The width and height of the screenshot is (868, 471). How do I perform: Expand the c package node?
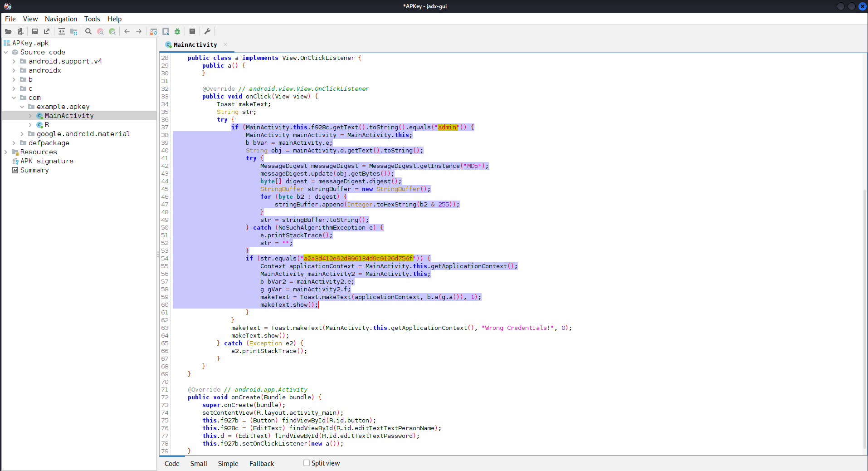point(14,88)
